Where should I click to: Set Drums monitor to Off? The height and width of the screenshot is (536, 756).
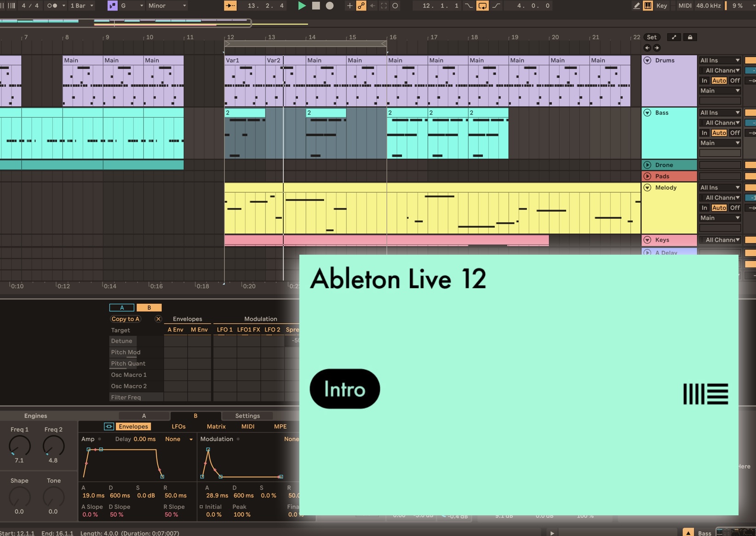click(x=735, y=80)
